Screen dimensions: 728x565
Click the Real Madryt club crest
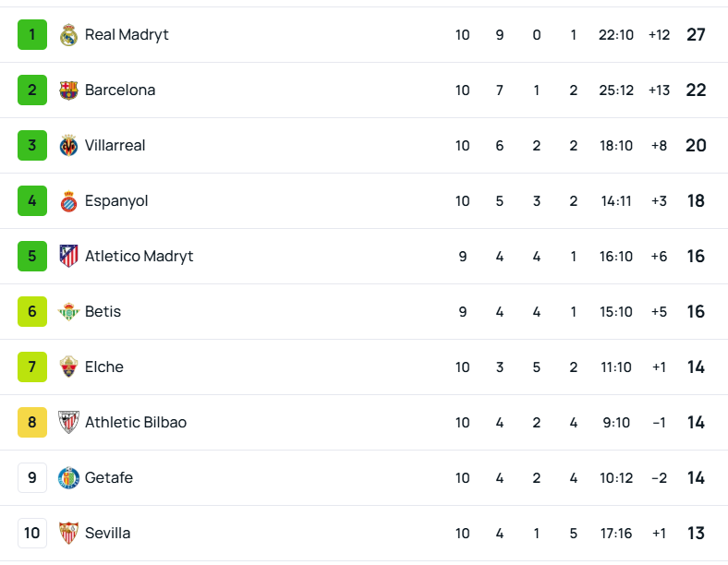coord(68,35)
